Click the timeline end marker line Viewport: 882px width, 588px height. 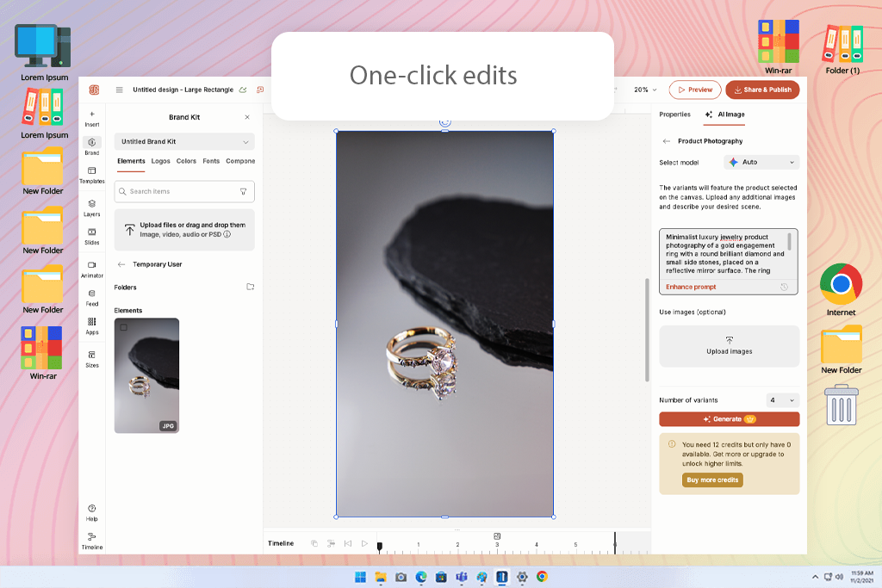tap(615, 543)
